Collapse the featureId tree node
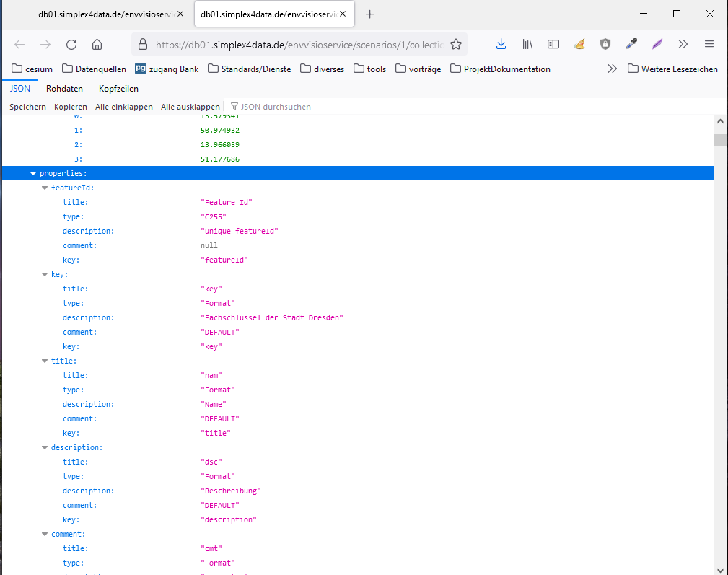This screenshot has width=728, height=575. coord(45,188)
